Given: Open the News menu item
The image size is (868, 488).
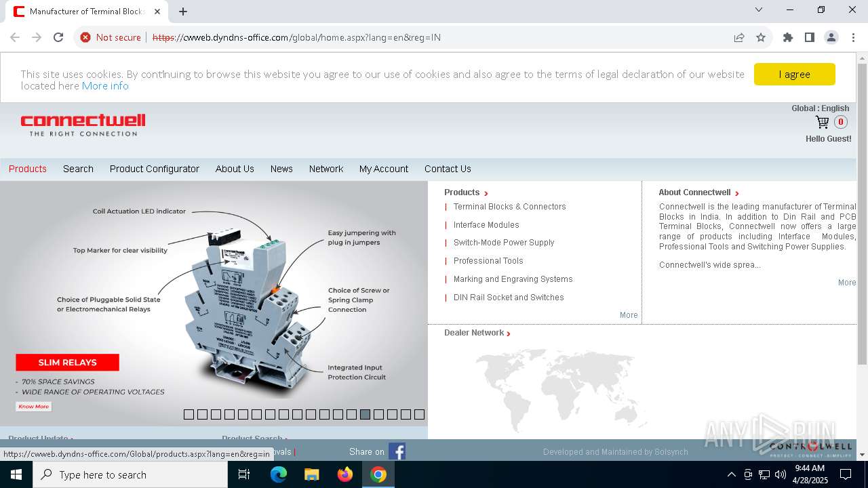Looking at the screenshot, I should point(281,169).
